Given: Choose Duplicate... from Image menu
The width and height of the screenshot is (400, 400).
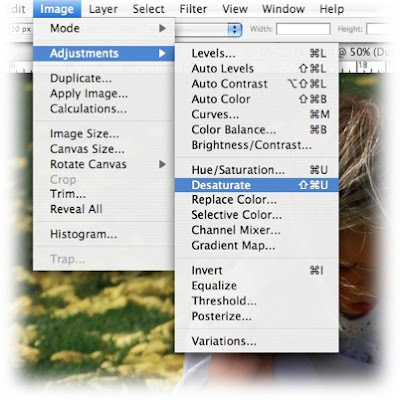Looking at the screenshot, I should tap(104, 78).
